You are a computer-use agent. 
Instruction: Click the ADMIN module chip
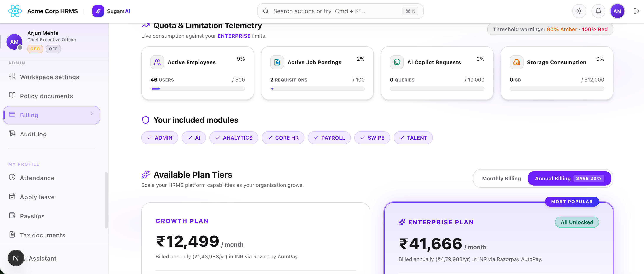coord(159,138)
